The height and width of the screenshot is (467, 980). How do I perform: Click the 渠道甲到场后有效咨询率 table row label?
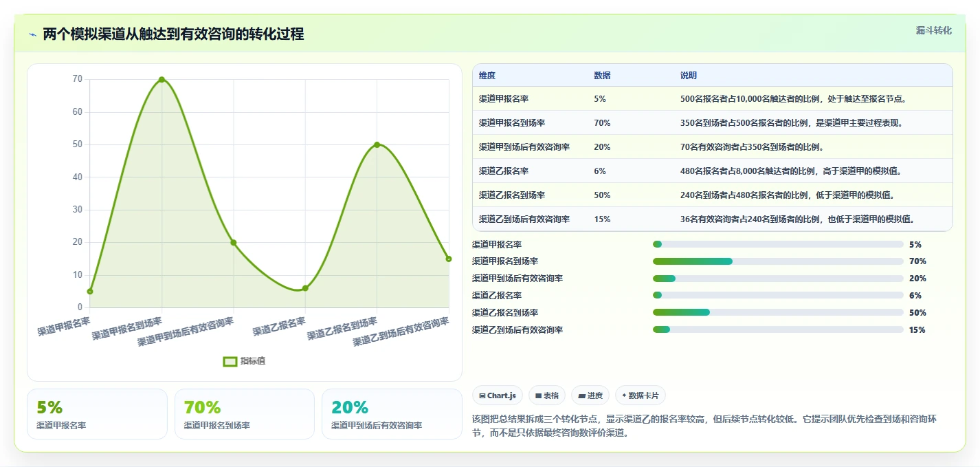524,146
